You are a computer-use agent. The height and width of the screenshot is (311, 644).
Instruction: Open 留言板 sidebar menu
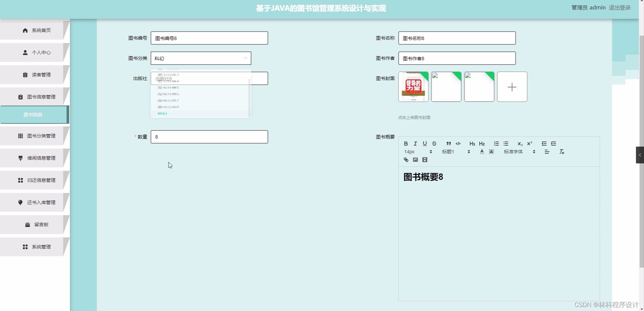(35, 225)
